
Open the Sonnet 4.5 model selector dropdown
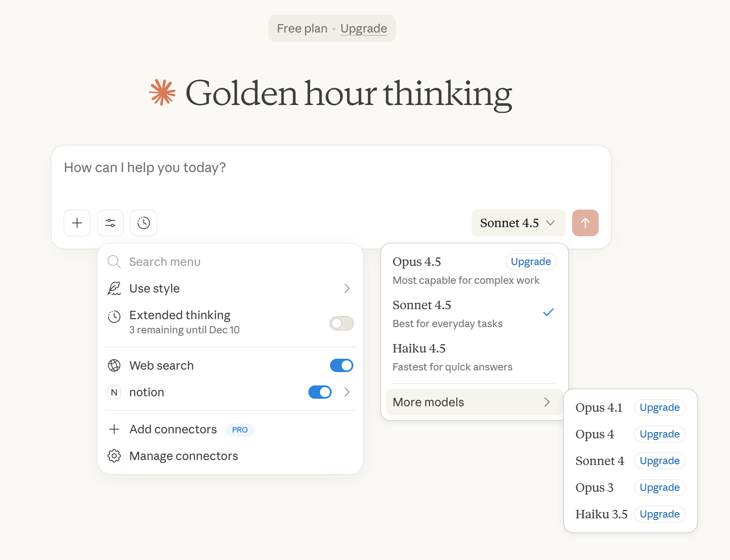pos(518,223)
